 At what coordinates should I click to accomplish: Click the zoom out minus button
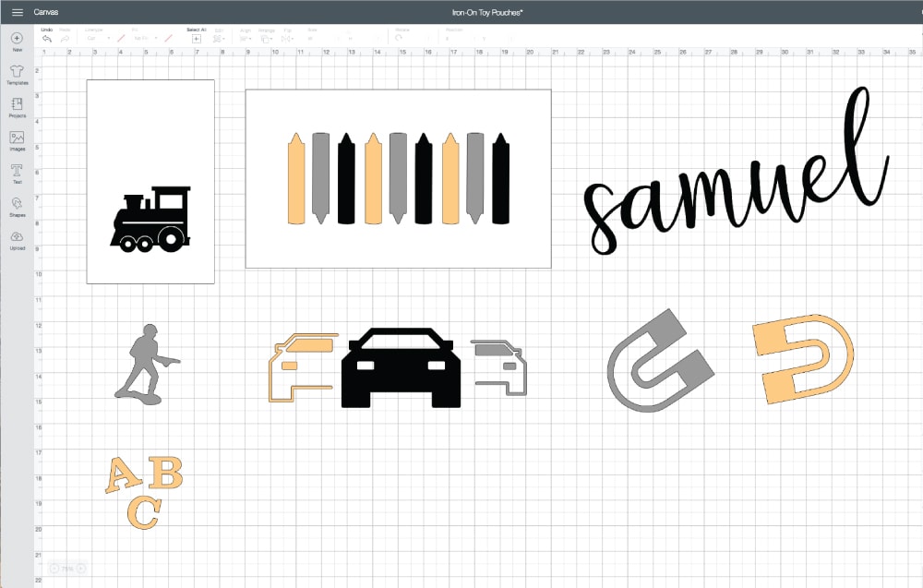click(x=54, y=569)
